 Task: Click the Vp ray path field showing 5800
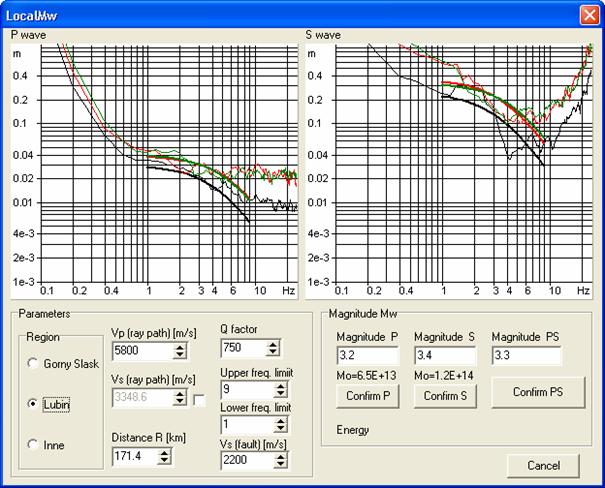(x=142, y=351)
